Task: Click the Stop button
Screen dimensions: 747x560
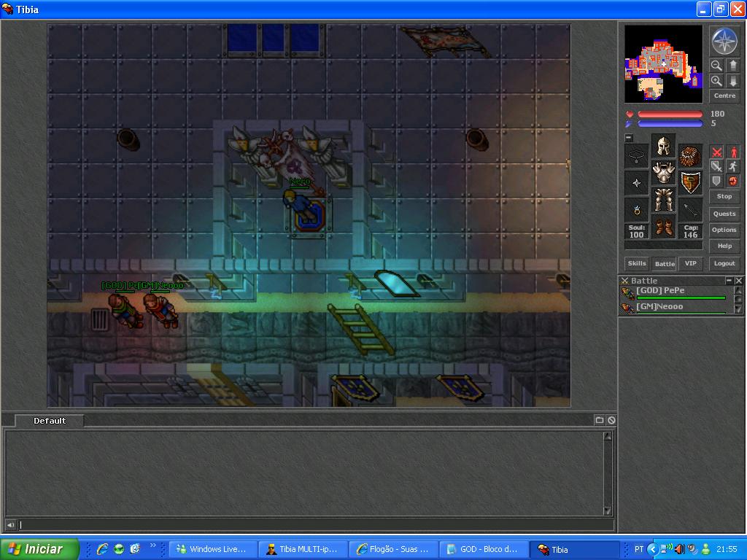Action: (x=724, y=196)
